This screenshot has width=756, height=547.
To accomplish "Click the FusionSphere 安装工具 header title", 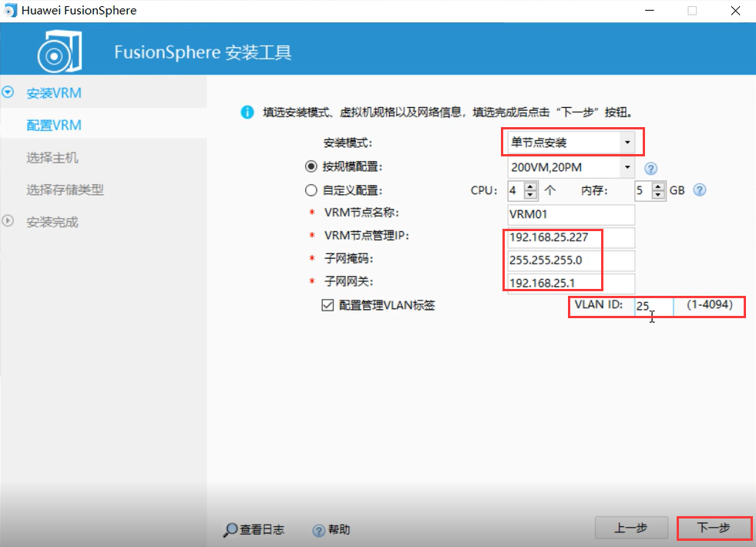I will (x=203, y=52).
